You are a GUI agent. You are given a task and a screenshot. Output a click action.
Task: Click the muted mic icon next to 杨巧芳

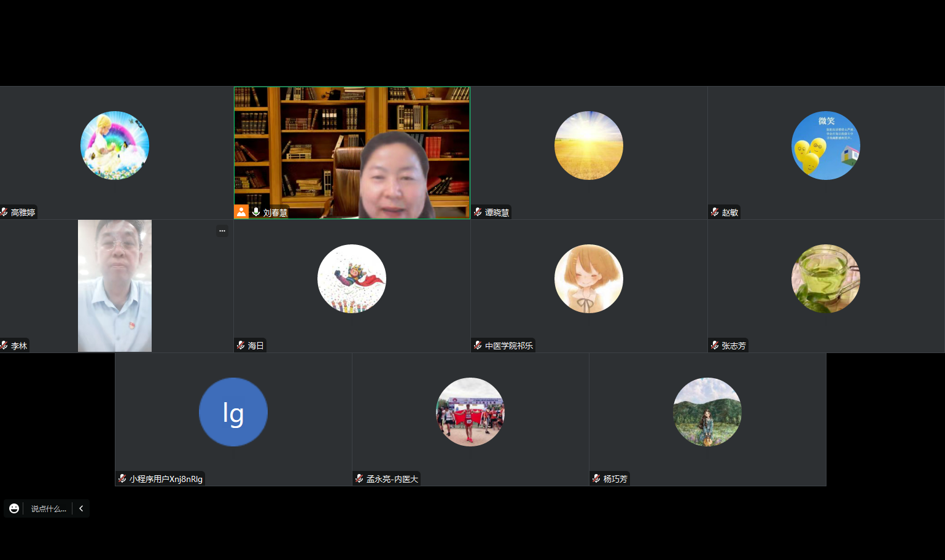[x=596, y=478]
